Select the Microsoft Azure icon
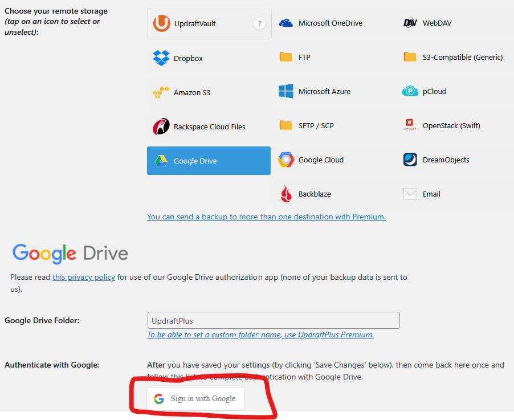Viewport: 514px width, 420px height. coord(286,91)
